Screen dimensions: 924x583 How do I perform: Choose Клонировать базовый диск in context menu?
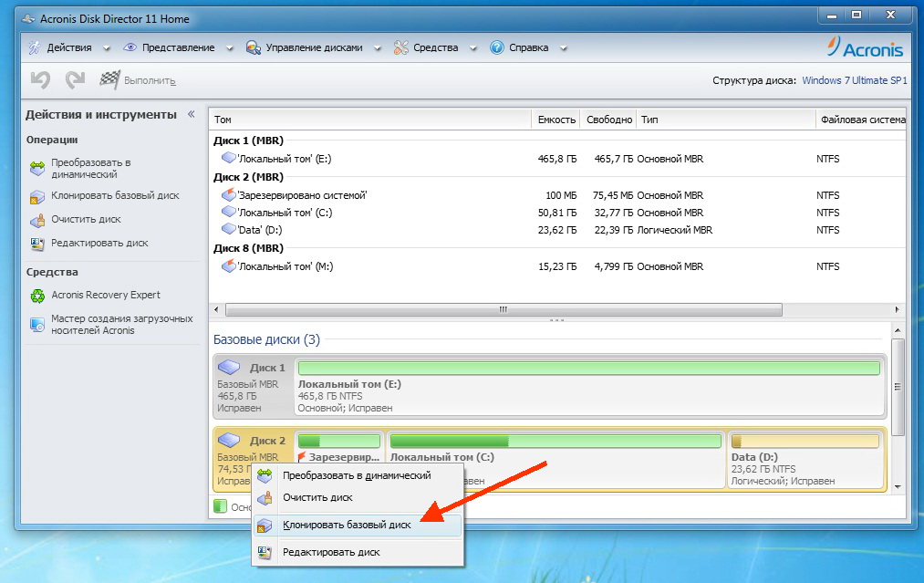point(349,525)
